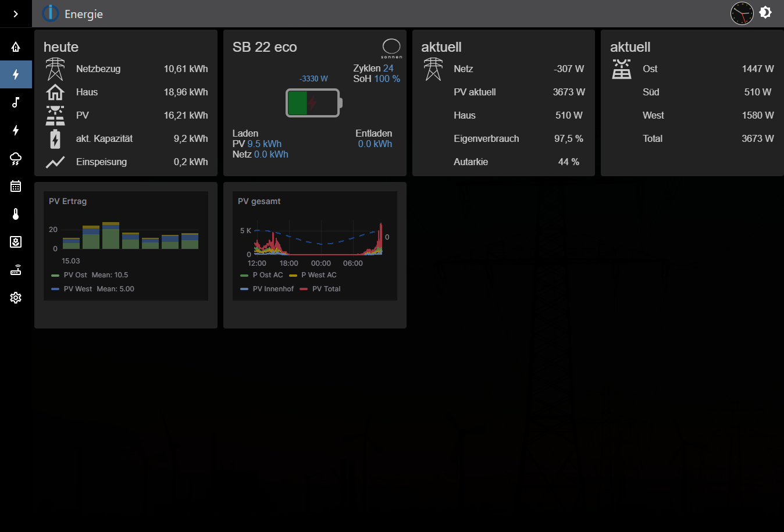The image size is (784, 532).
Task: Click the Netzbezug value 10,61 kWh
Action: 186,69
